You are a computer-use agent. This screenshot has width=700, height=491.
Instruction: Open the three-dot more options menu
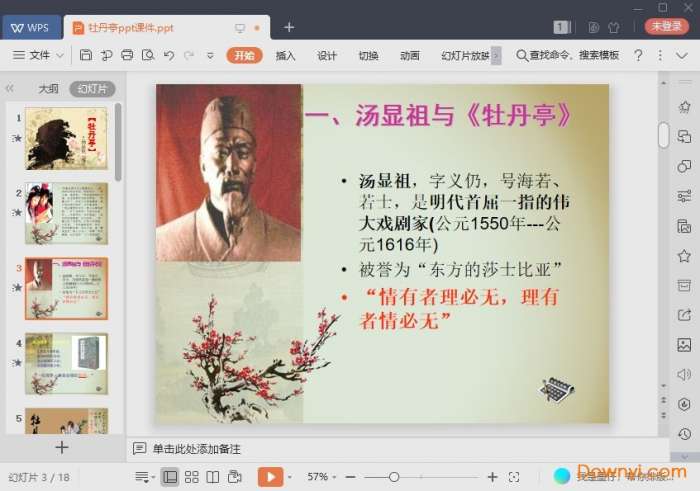[x=660, y=55]
